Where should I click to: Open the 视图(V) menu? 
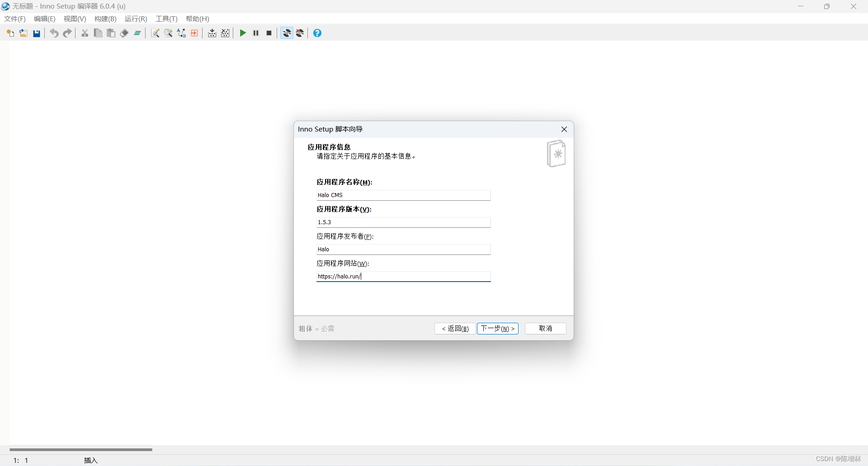click(75, 19)
